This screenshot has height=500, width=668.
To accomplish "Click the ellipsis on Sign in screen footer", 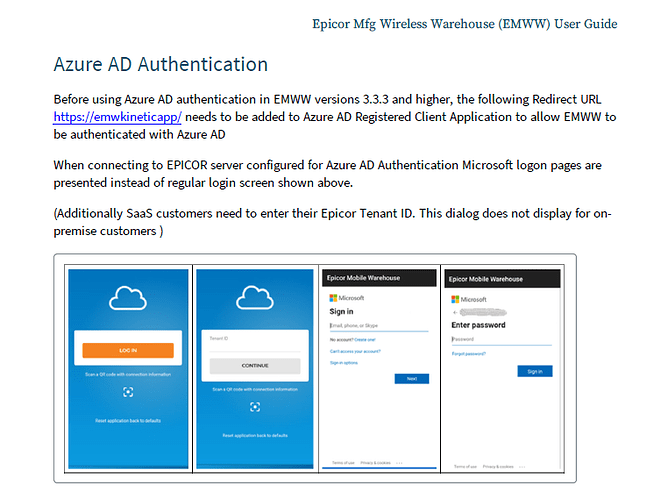I will click(x=399, y=463).
